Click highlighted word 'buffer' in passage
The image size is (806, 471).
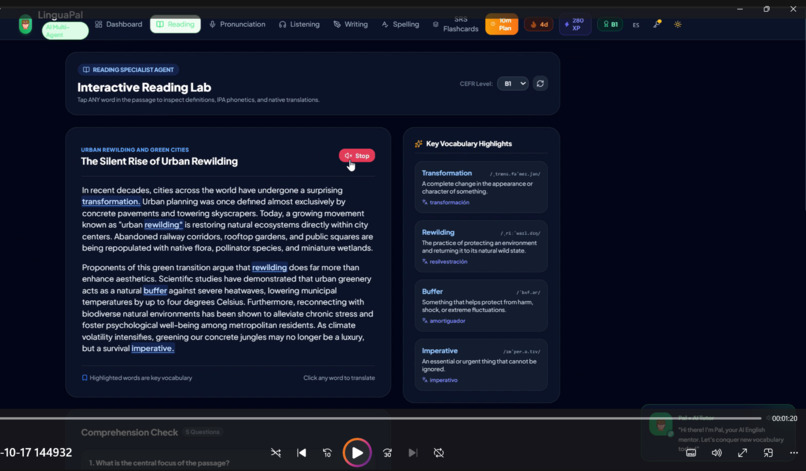[155, 291]
